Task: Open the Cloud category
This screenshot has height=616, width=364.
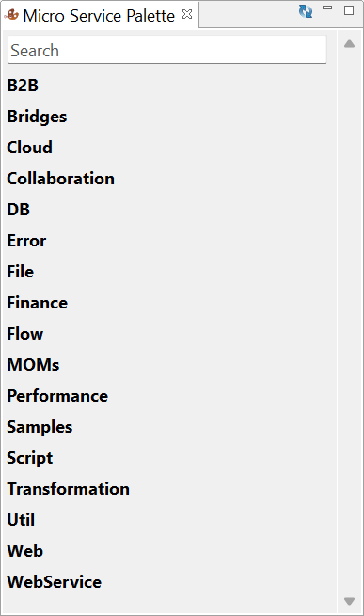Action: 29,148
